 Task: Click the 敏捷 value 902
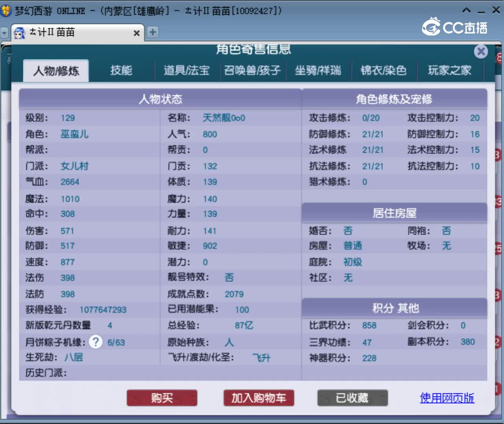click(210, 246)
